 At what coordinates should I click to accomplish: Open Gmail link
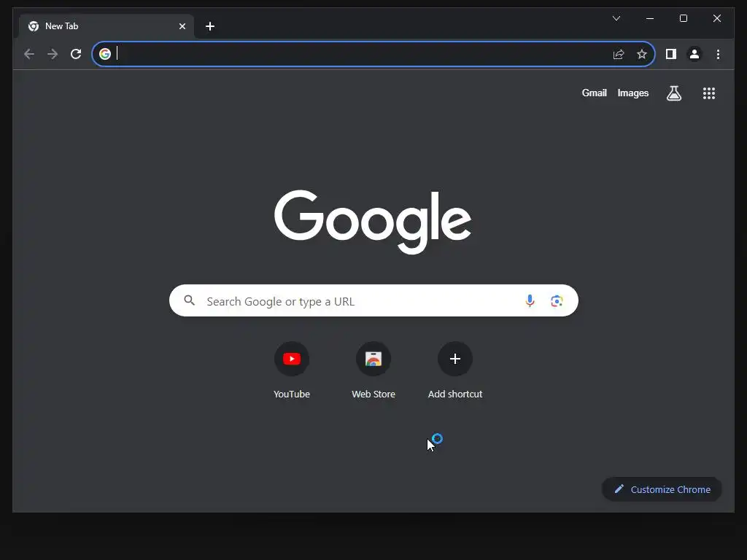point(594,93)
